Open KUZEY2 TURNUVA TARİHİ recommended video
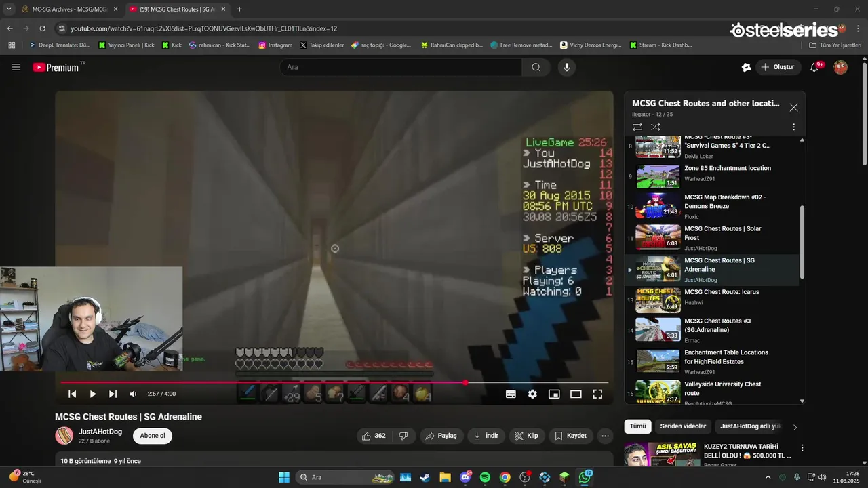 click(747, 451)
